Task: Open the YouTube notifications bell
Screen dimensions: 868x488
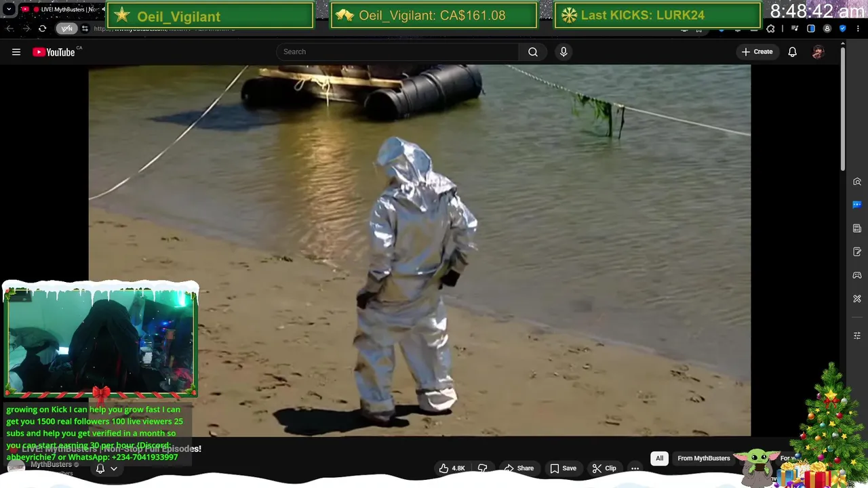Action: (x=792, y=52)
